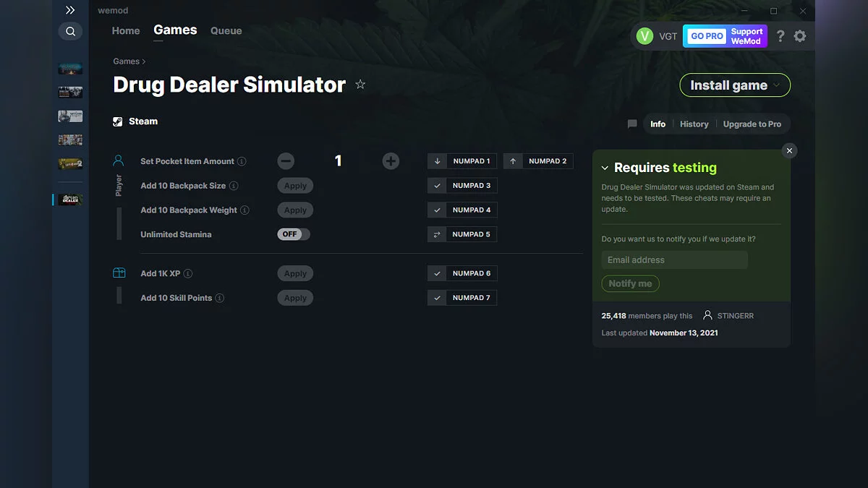The height and width of the screenshot is (488, 868).
Task: Open the second game thumbnail in the sidebar
Action: click(x=70, y=93)
